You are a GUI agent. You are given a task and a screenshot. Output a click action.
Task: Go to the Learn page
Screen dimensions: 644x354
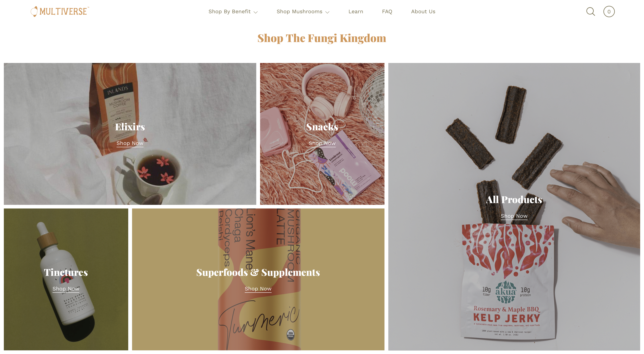356,12
